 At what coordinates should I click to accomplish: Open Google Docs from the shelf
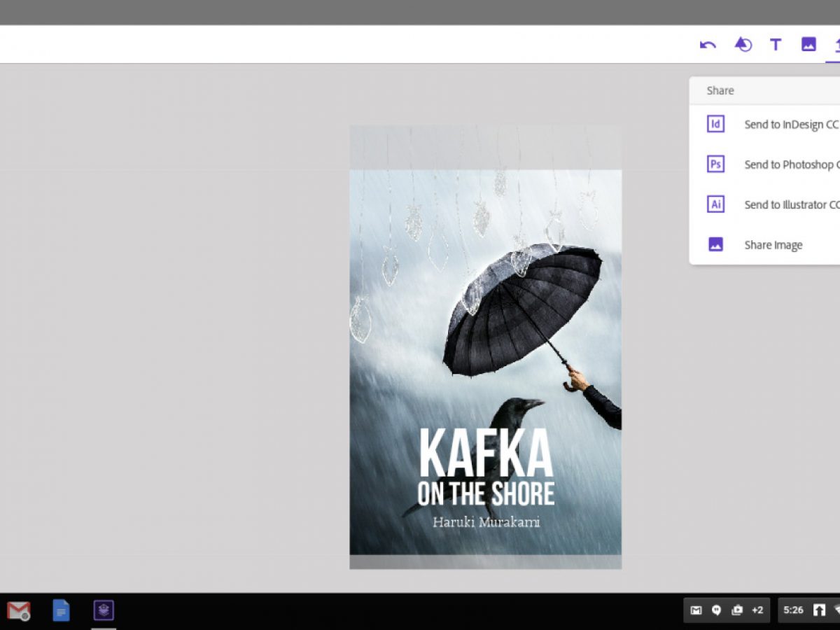[62, 611]
